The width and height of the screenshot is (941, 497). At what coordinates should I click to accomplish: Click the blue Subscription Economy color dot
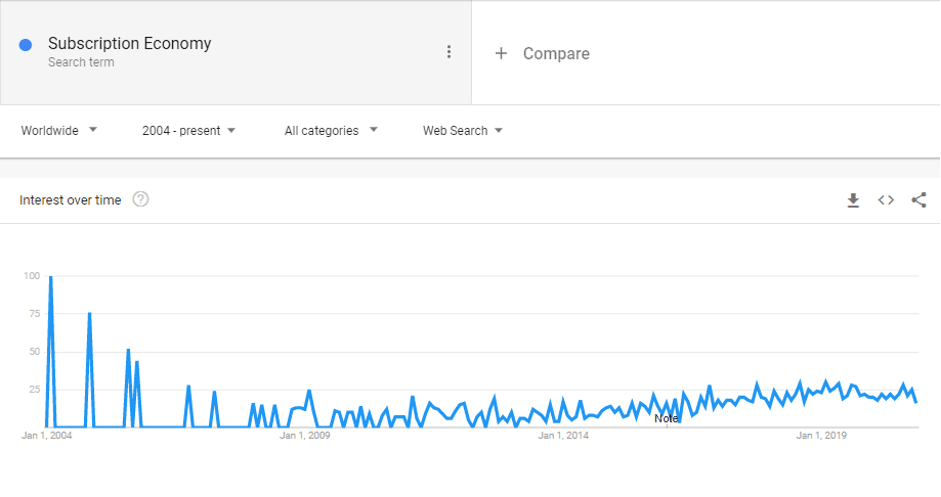click(26, 45)
